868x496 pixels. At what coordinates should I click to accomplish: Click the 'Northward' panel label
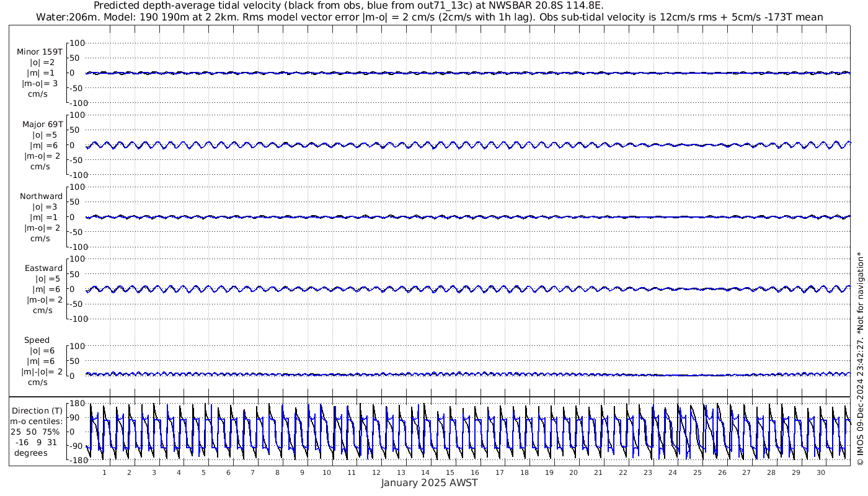coord(41,196)
